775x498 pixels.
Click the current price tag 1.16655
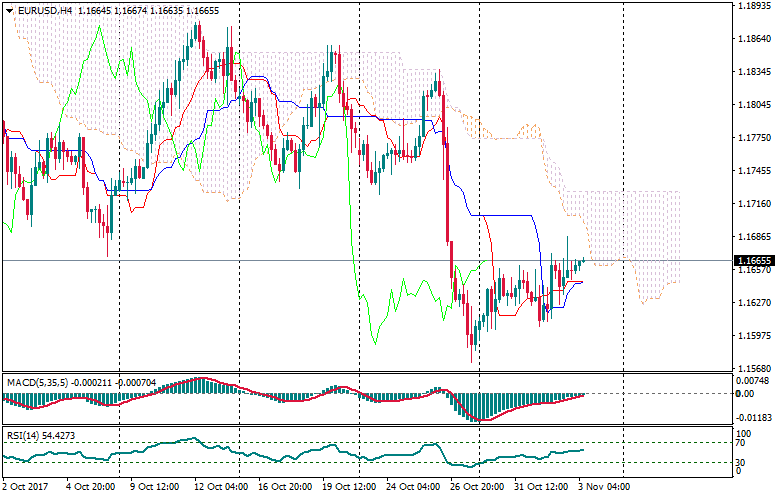point(751,260)
